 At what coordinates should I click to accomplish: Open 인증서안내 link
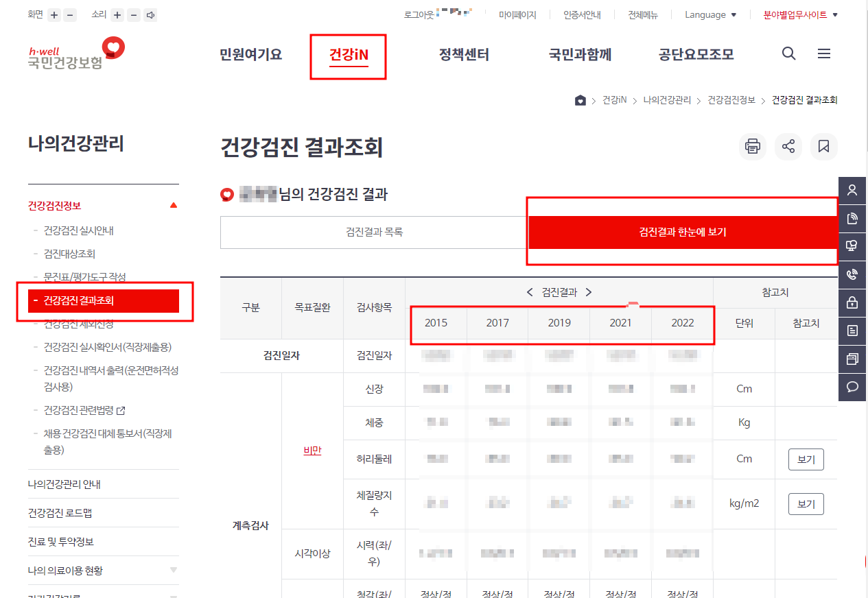(x=582, y=14)
